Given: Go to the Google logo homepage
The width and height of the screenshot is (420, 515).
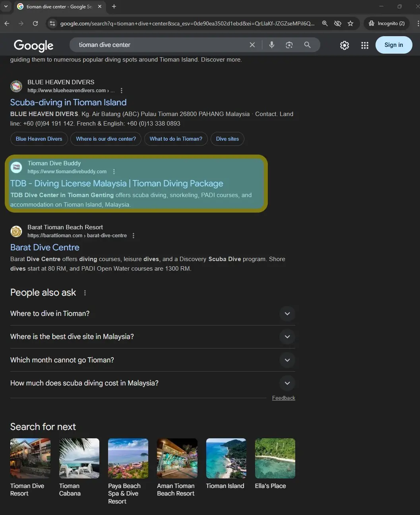Looking at the screenshot, I should [33, 45].
